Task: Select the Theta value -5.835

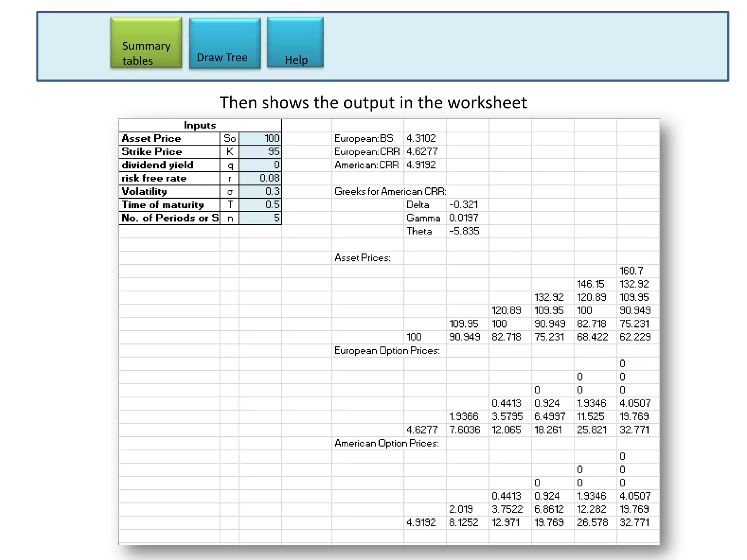Action: [464, 231]
